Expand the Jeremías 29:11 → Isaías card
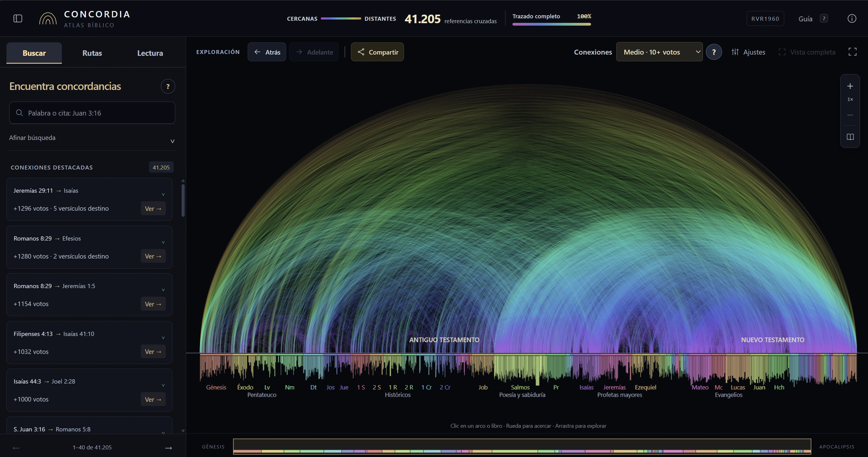This screenshot has height=457, width=868. pyautogui.click(x=163, y=194)
